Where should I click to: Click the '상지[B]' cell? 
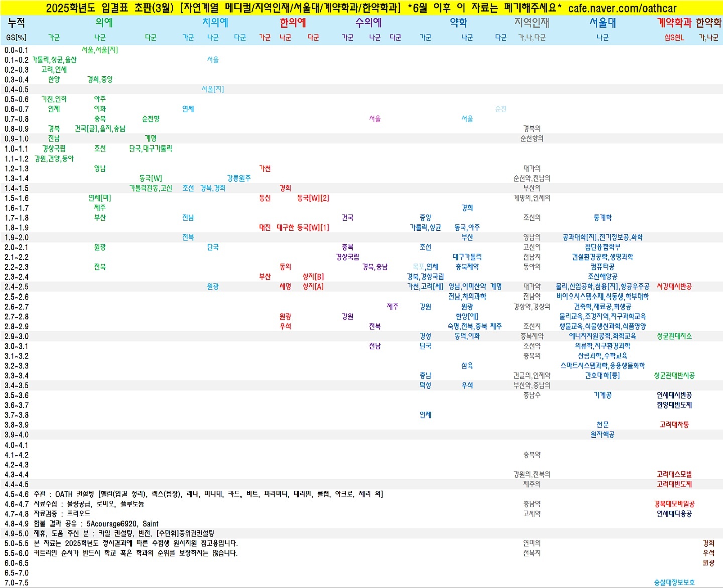313,277
